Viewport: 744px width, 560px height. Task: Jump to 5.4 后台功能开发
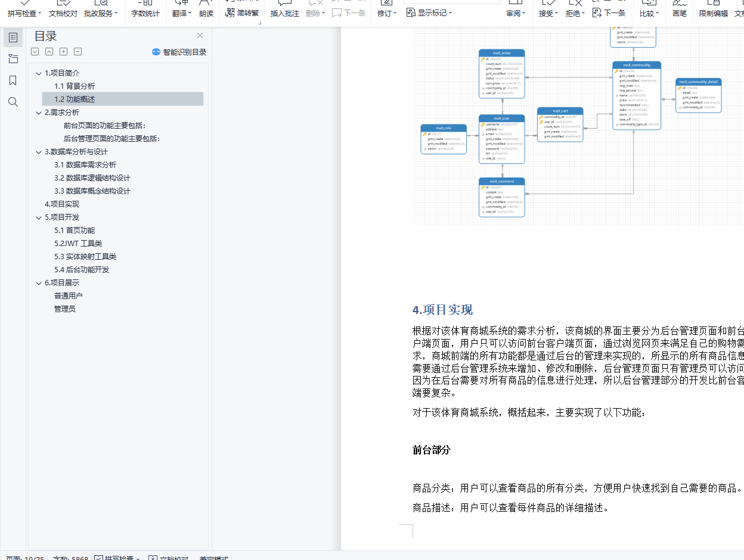(82, 270)
